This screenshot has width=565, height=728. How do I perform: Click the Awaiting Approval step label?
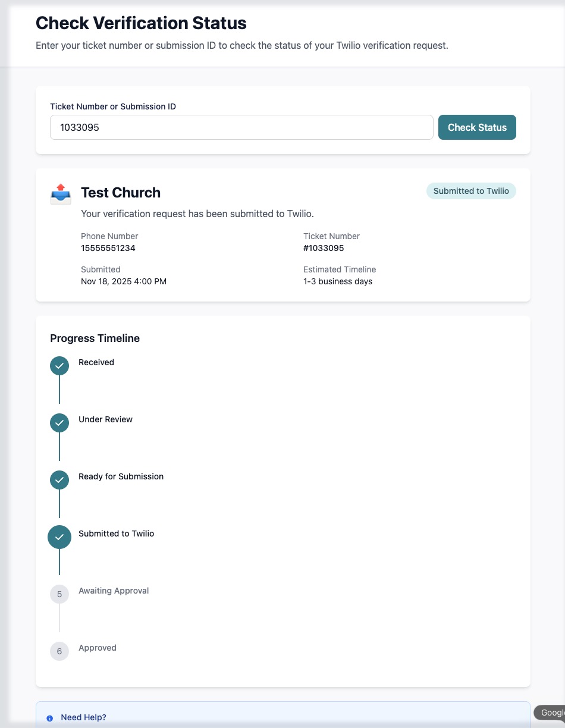pos(114,591)
